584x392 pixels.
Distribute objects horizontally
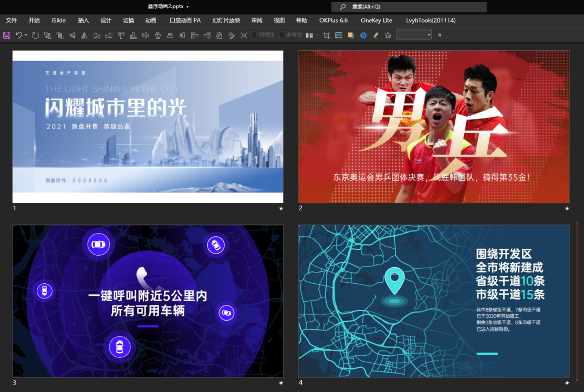145,35
